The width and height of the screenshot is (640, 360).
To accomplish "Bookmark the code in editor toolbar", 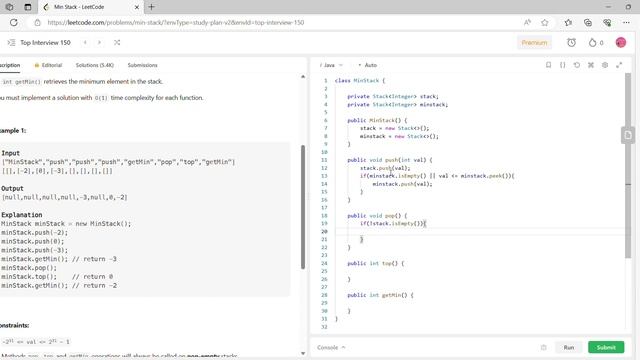I will click(x=549, y=65).
